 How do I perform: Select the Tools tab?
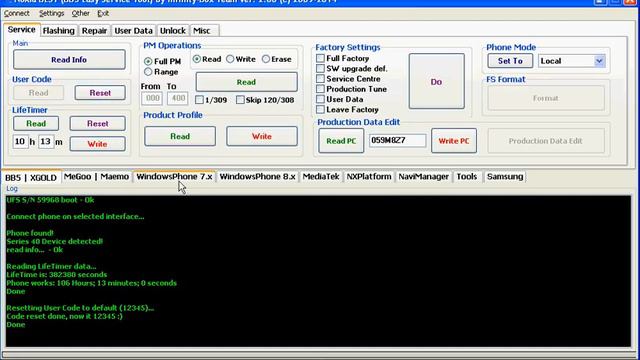point(467,177)
